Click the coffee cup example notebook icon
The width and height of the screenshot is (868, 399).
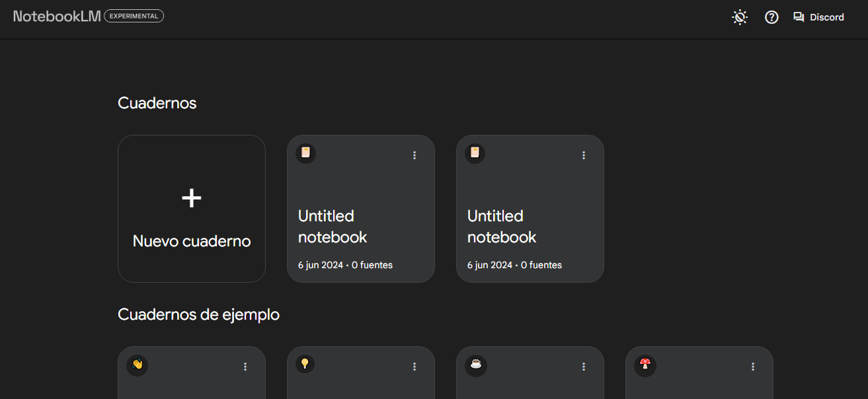pos(475,365)
